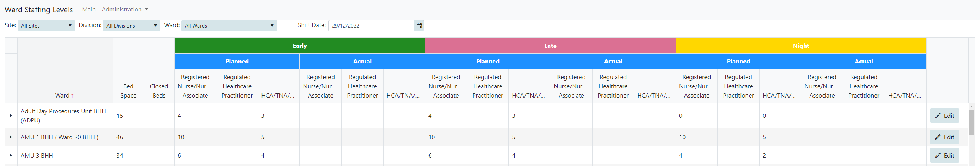Go to the Main menu item

(89, 9)
